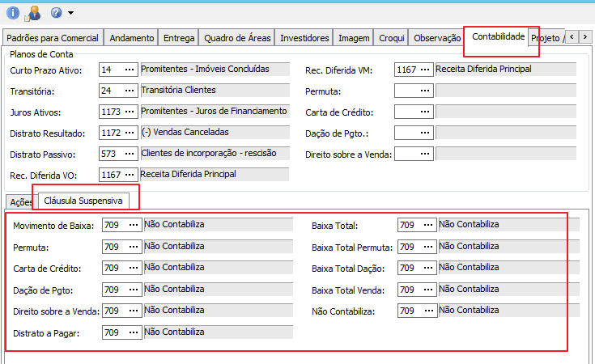This screenshot has width=595, height=364.
Task: Open lookup for Movimento de Baixa
Action: click(134, 226)
